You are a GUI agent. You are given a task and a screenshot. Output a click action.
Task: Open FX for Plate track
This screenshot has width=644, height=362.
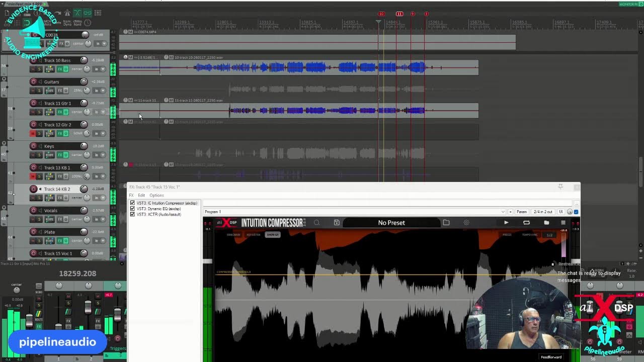60,240
